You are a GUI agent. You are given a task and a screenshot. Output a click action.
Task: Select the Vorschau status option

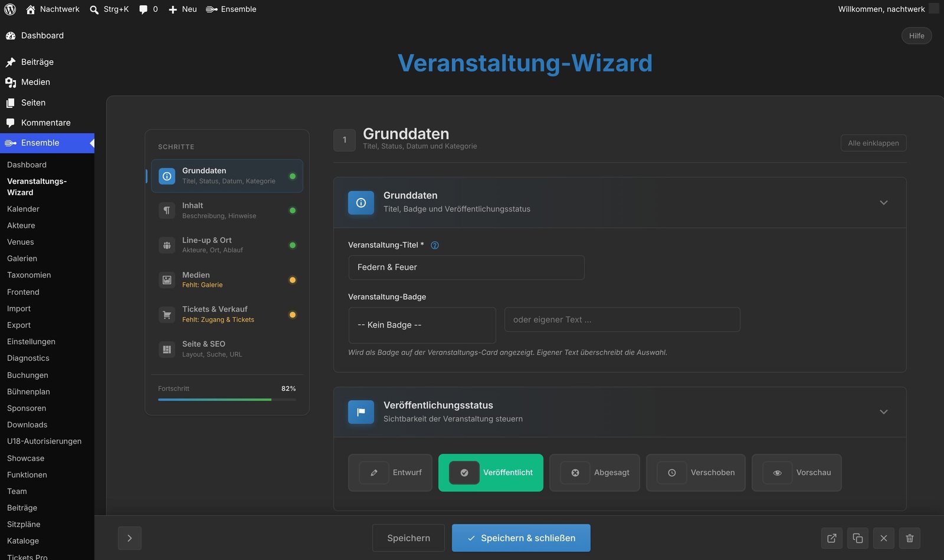[x=796, y=473]
